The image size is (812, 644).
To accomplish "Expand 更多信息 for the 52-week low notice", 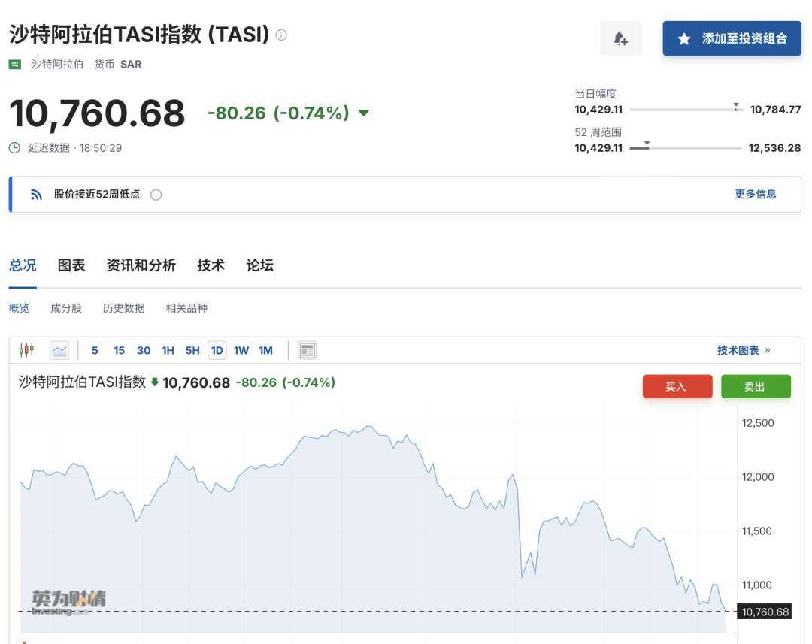I will coord(755,194).
